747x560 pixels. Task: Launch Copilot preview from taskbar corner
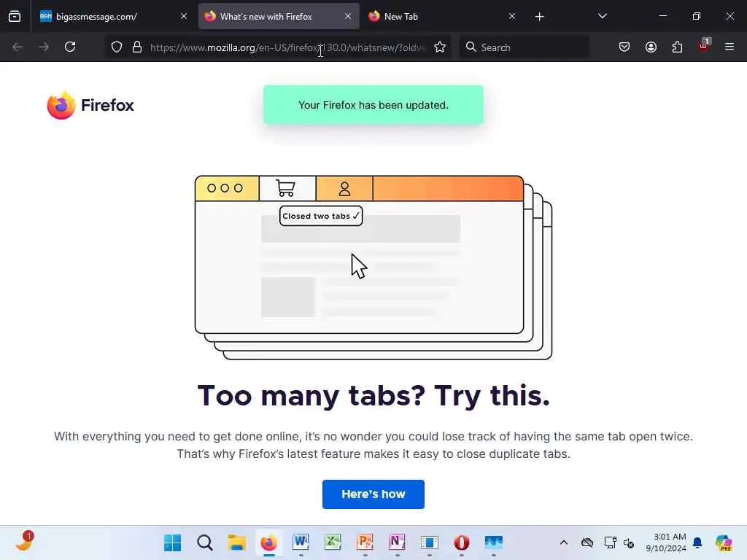(x=724, y=542)
